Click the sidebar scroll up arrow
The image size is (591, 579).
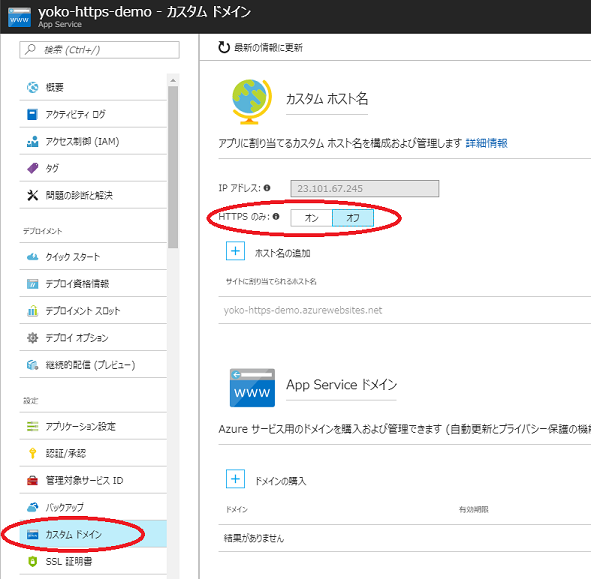coord(173,80)
